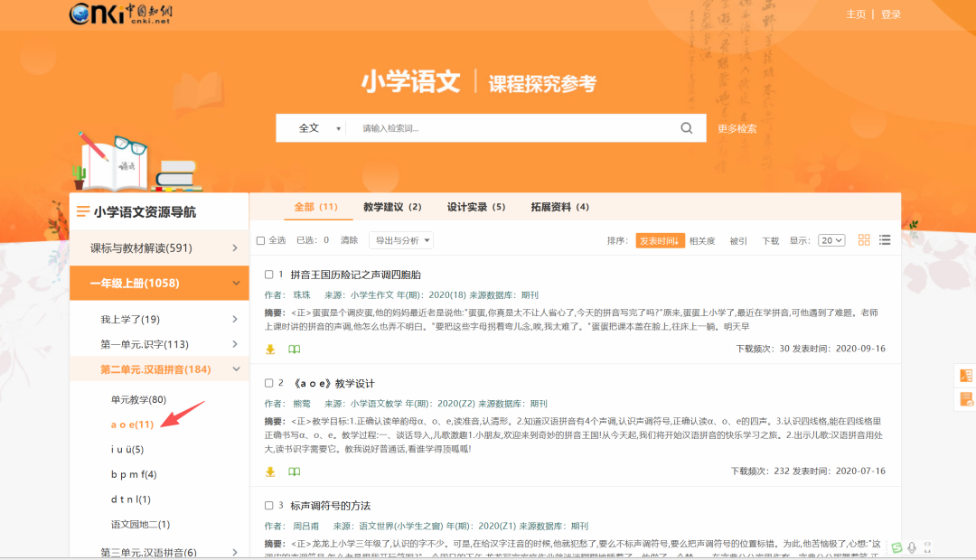This screenshot has width=976, height=560.
Task: Go to 主页 link
Action: tap(856, 14)
